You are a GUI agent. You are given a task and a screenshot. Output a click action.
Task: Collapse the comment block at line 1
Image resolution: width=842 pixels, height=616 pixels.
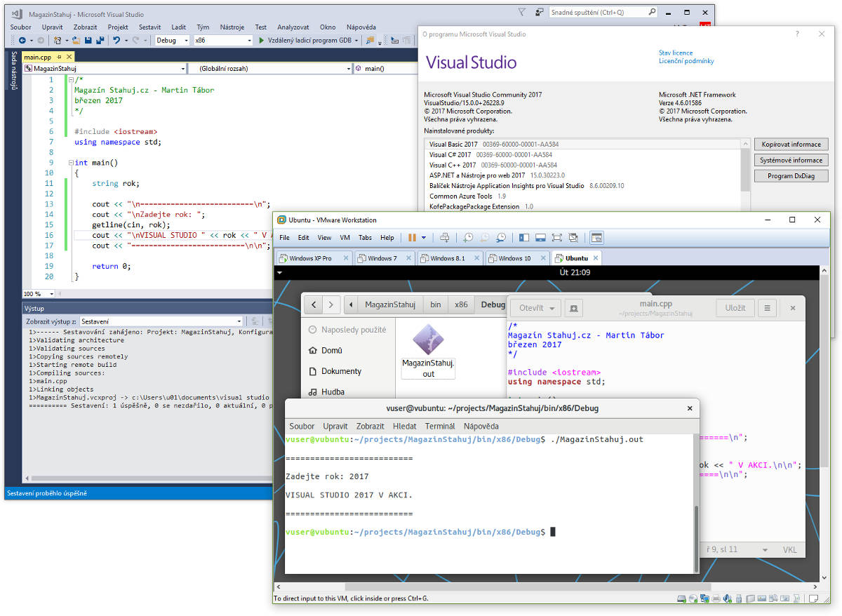pyautogui.click(x=72, y=79)
